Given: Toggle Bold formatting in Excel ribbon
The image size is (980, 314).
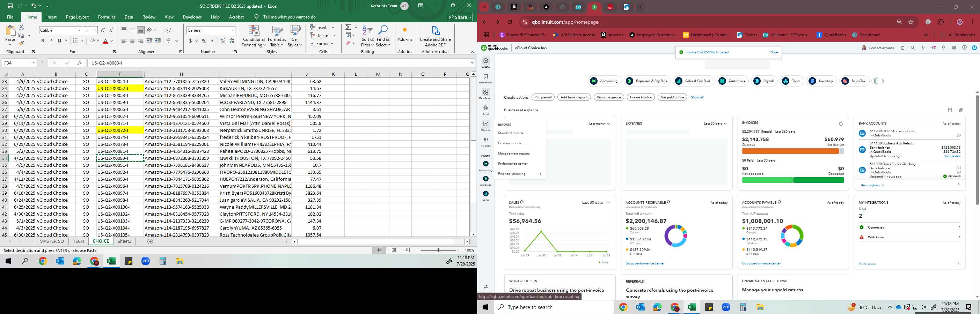Looking at the screenshot, I should pos(43,41).
